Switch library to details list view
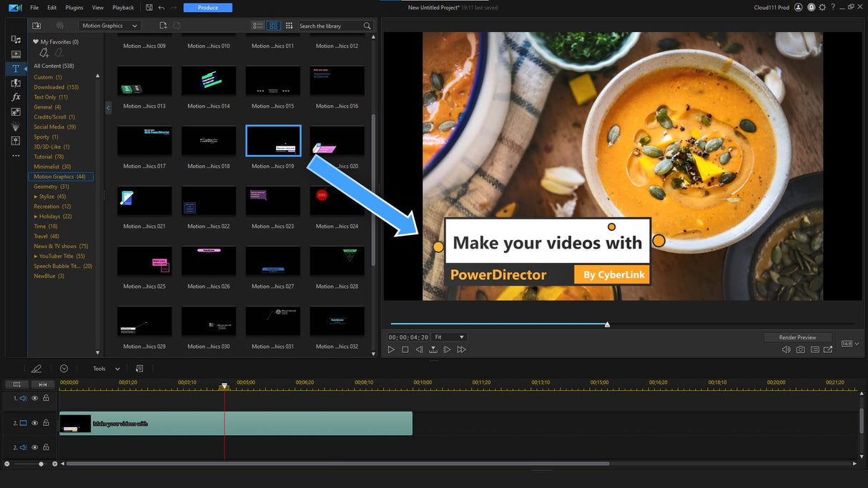 click(258, 26)
